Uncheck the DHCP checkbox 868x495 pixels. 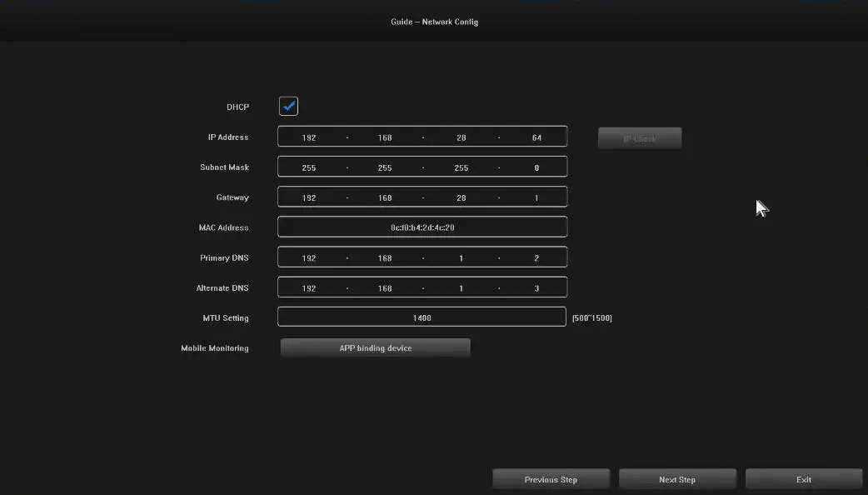coord(288,107)
